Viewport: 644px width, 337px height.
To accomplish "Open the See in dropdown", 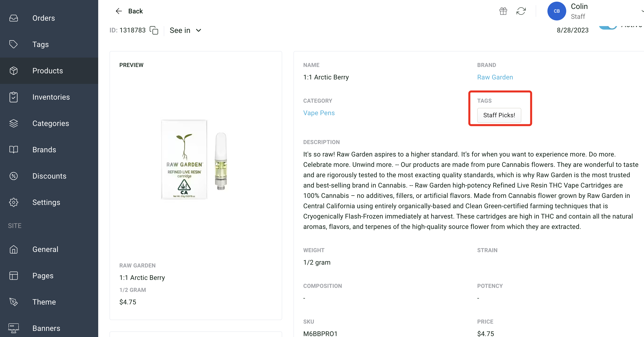I will 185,30.
